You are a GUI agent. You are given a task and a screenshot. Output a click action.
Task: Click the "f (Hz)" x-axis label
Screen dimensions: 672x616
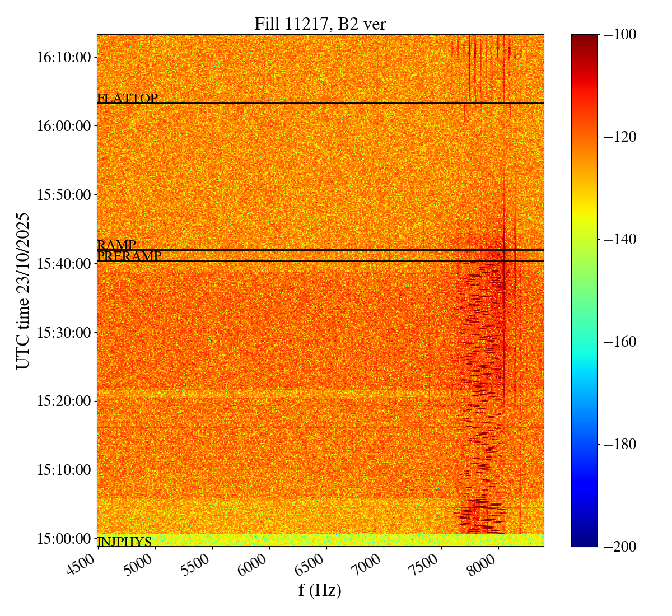pos(320,590)
